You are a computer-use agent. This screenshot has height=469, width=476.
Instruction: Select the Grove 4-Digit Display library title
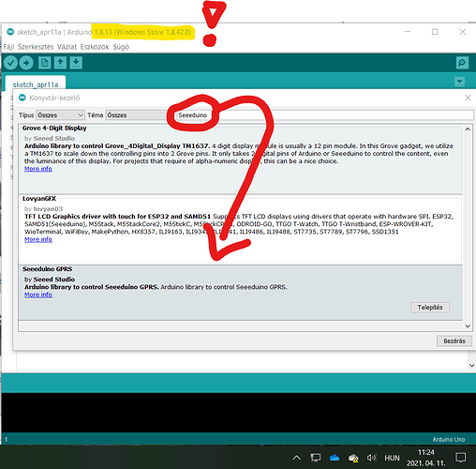click(x=54, y=128)
